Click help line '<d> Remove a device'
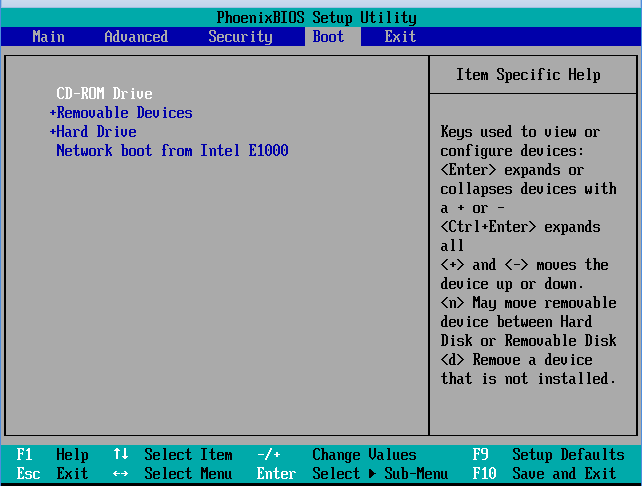Image resolution: width=642 pixels, height=486 pixels. pos(516,360)
